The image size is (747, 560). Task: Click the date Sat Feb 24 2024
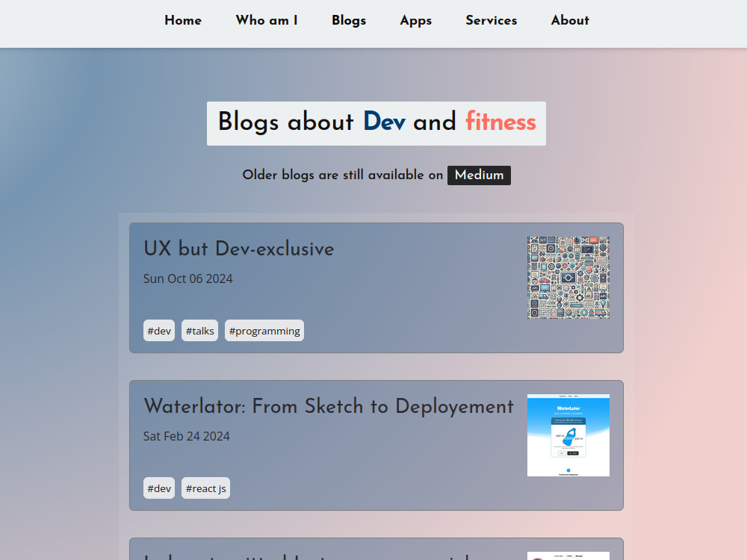click(186, 436)
